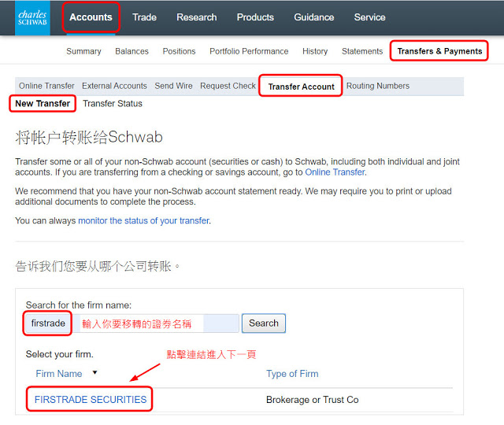Click the firm name search field
Viewport: 504px width, 425px height.
132,323
